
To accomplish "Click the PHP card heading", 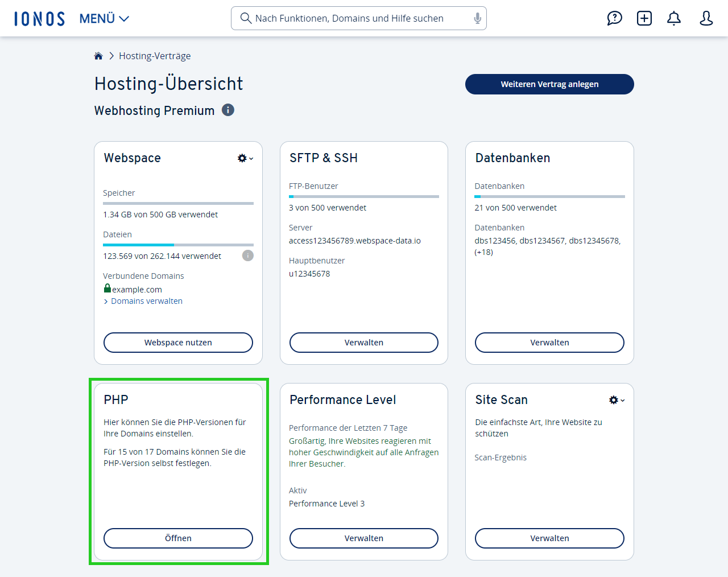I will coord(116,400).
